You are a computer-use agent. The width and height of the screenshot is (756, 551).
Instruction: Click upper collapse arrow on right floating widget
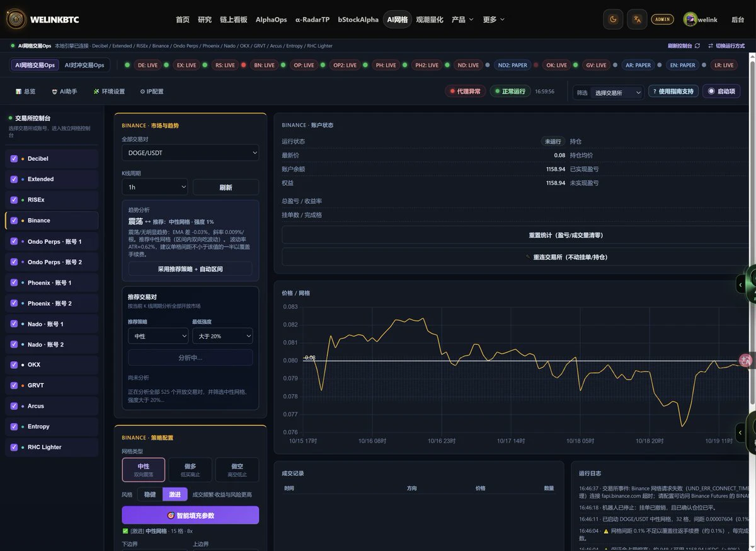click(x=741, y=285)
